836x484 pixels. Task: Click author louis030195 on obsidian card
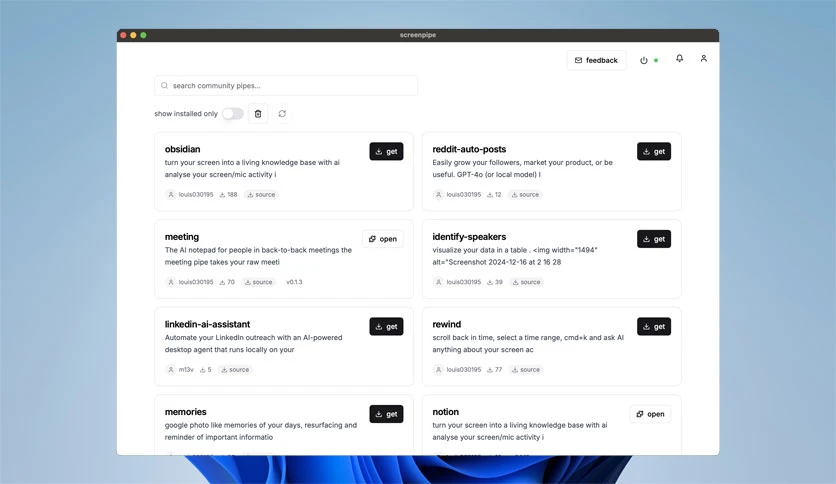tap(196, 195)
